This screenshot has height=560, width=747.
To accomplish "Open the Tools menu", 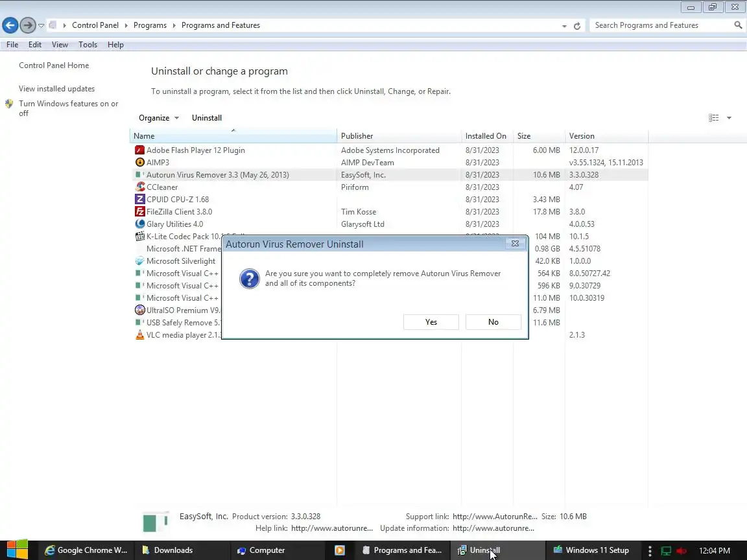I will [88, 45].
